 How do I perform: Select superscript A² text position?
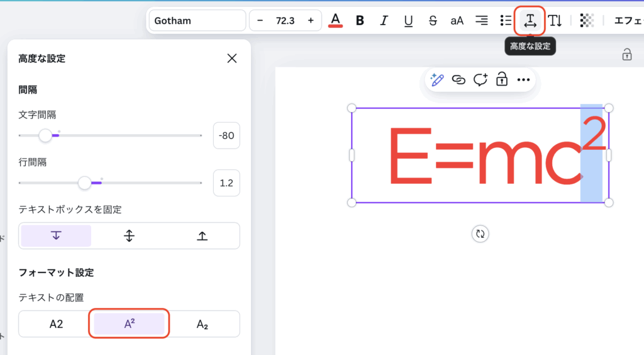(129, 324)
